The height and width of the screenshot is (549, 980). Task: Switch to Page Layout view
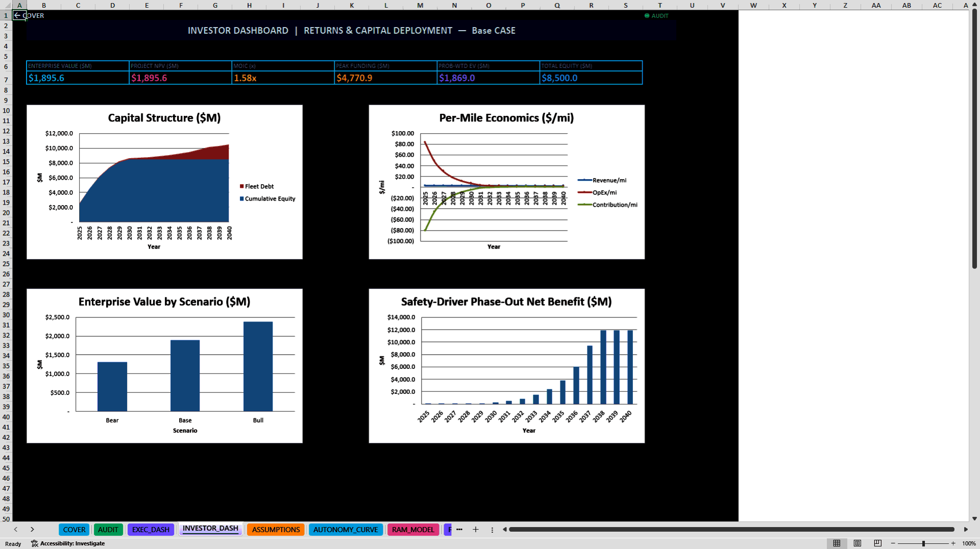[857, 543]
